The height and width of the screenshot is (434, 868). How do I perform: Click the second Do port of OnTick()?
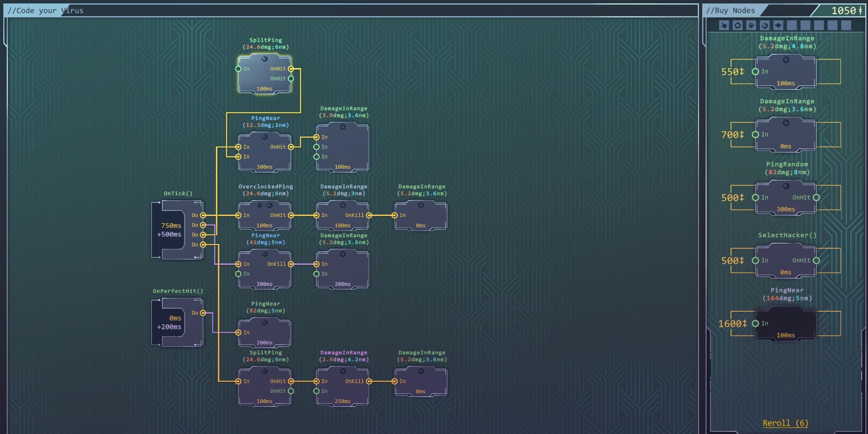pos(203,225)
